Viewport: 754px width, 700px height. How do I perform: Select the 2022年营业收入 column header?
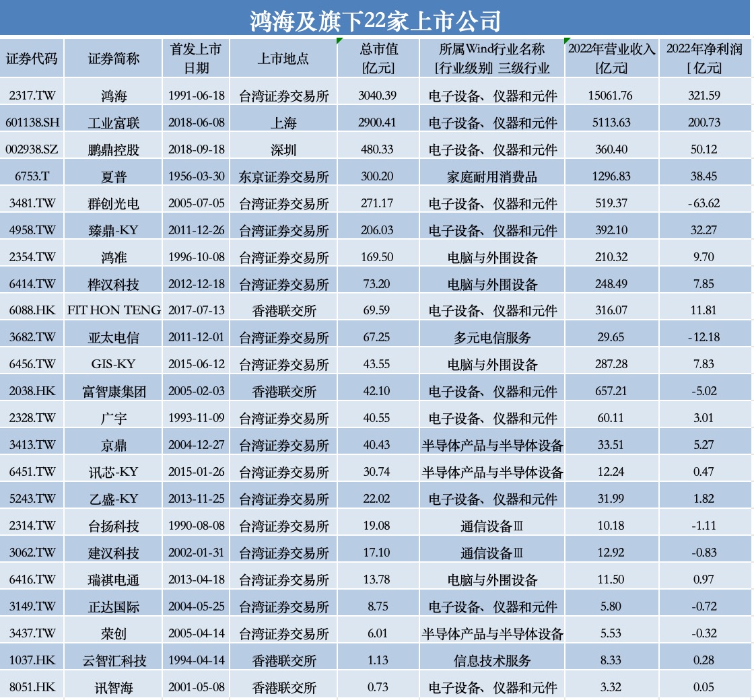(612, 59)
